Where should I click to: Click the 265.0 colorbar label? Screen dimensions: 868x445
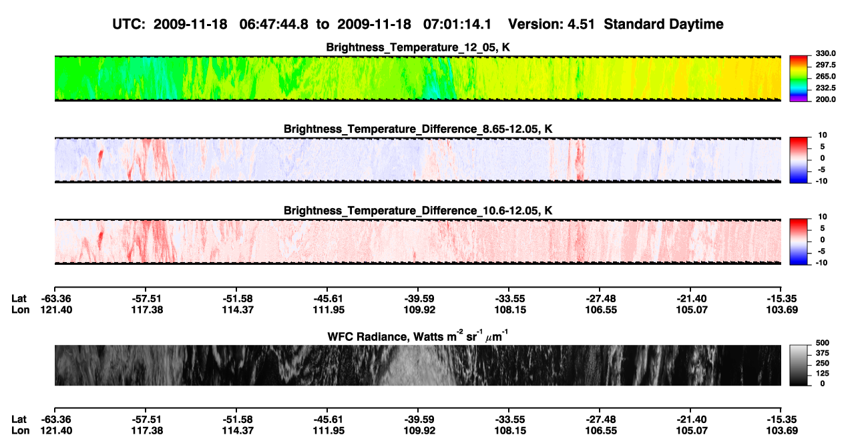[x=825, y=76]
